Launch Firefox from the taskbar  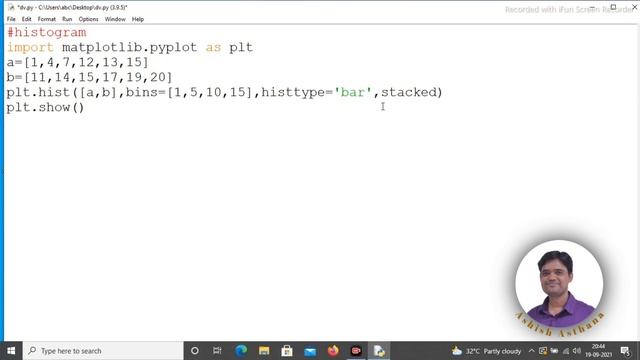click(x=333, y=351)
